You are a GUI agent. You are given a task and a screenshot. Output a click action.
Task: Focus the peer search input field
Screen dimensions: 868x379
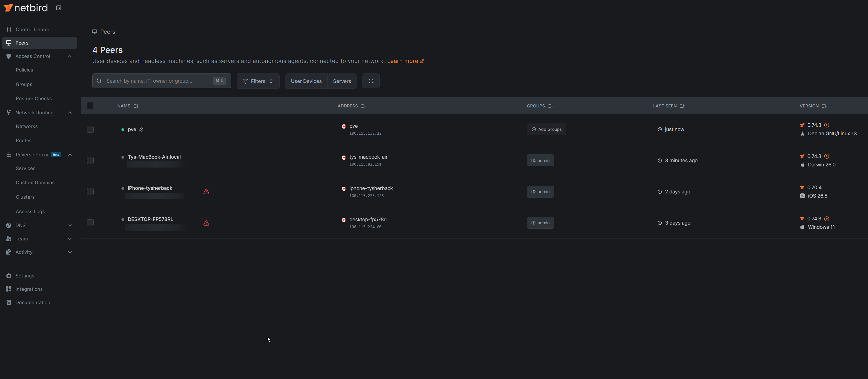pyautogui.click(x=161, y=81)
